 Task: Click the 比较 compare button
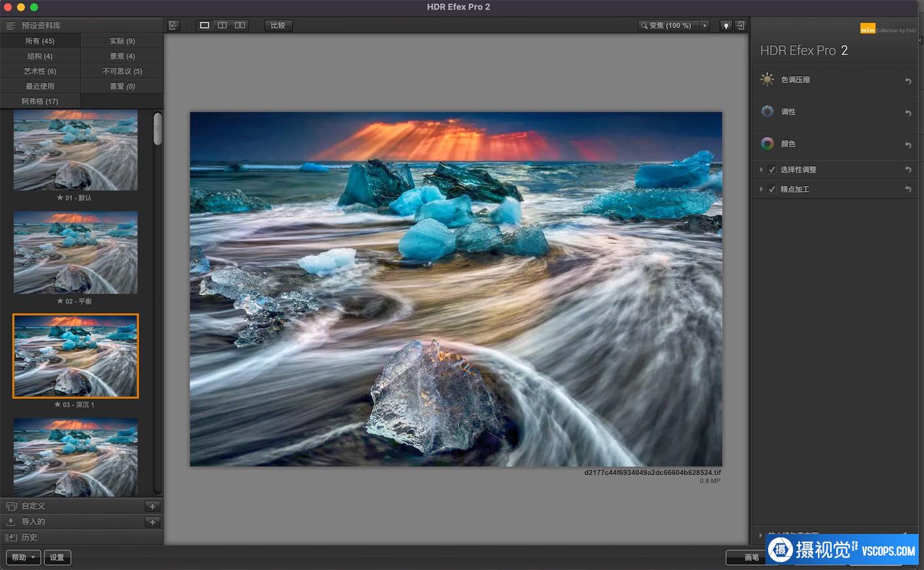point(278,26)
